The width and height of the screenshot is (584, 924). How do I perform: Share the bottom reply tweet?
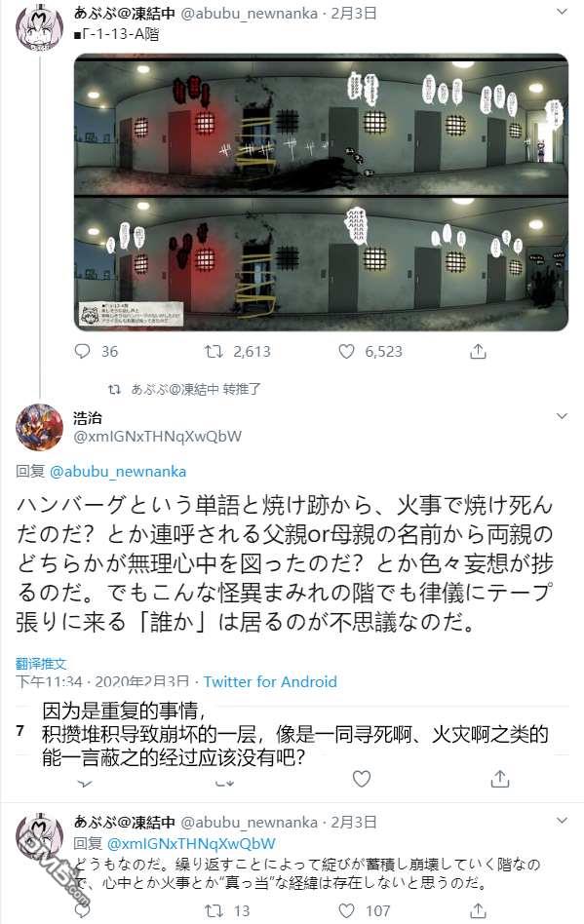click(478, 911)
